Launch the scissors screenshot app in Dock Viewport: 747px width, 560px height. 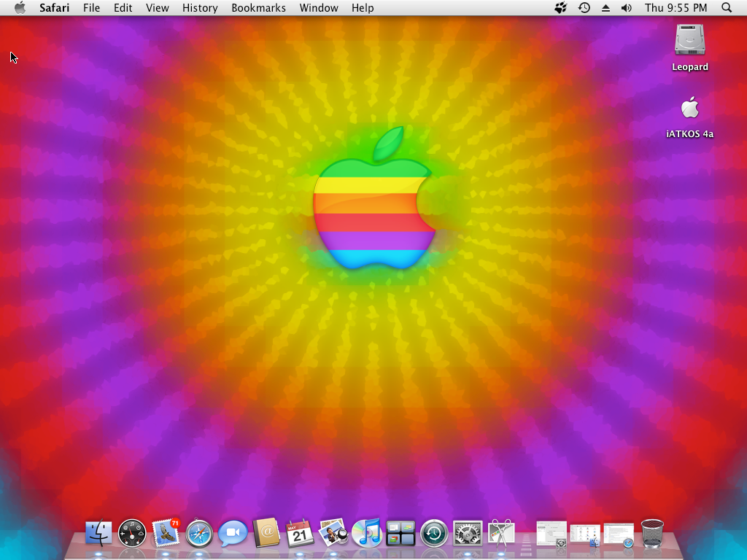coord(501,533)
